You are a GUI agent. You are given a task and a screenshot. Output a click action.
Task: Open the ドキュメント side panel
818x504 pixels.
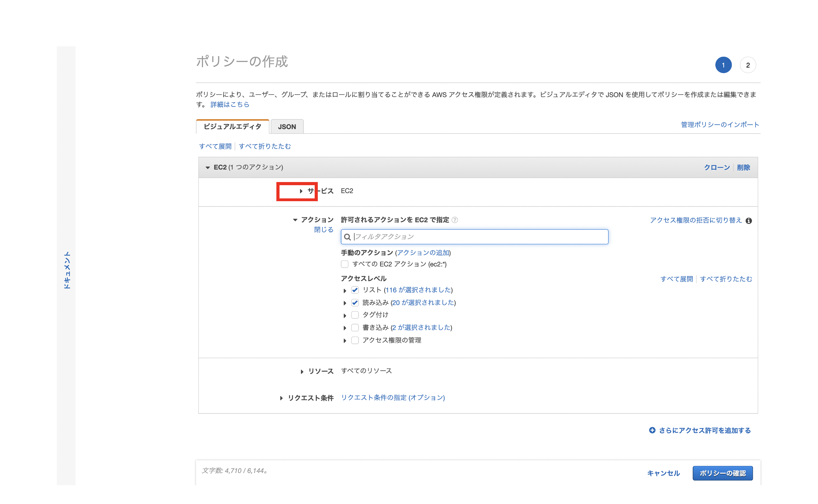[x=66, y=270]
